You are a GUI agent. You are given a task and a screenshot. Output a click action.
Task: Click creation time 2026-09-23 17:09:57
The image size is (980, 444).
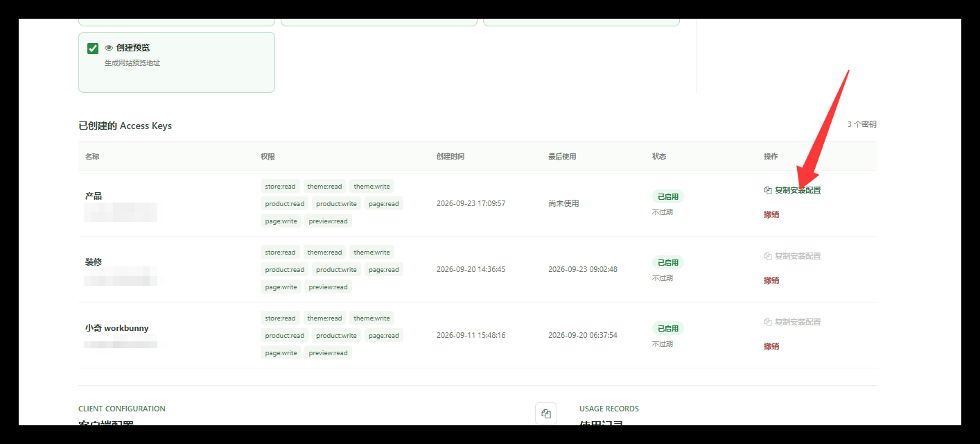point(471,203)
